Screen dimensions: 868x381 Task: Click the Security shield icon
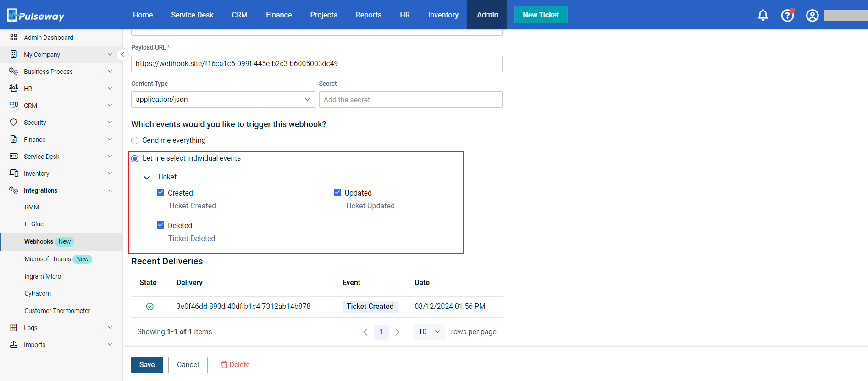click(14, 123)
